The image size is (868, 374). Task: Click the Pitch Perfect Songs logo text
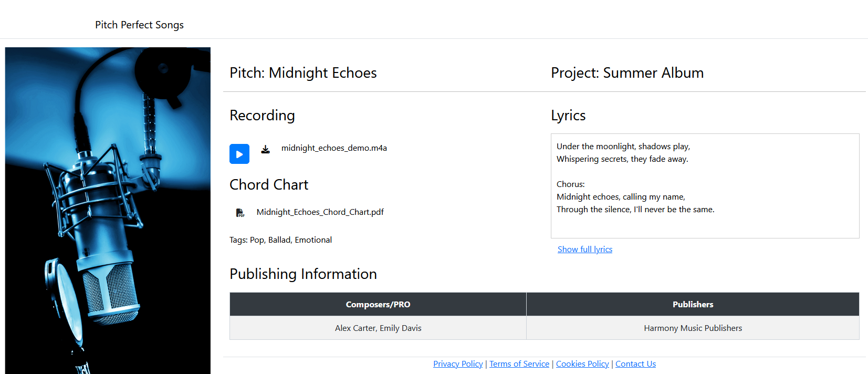pyautogui.click(x=139, y=25)
